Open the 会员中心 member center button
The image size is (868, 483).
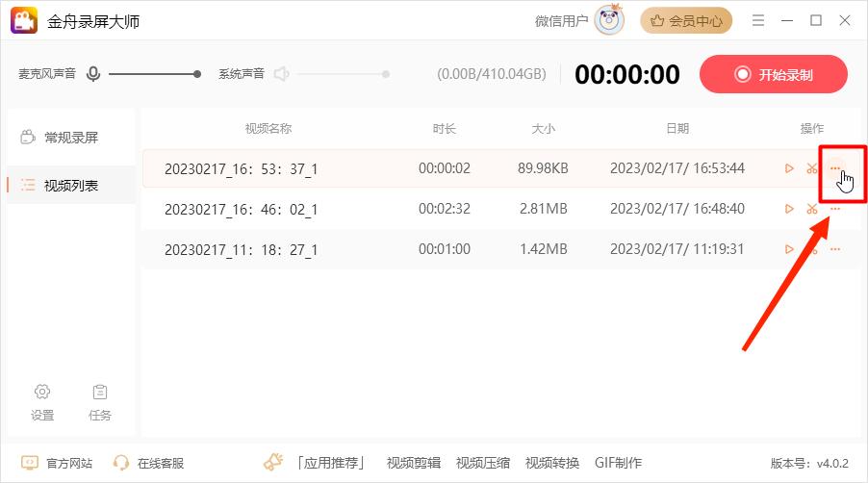(686, 21)
